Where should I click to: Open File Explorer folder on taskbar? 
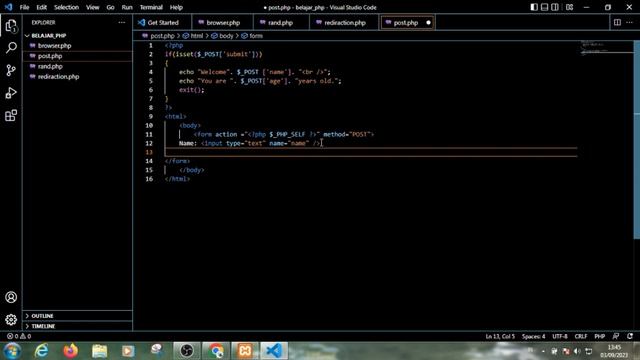click(99, 351)
